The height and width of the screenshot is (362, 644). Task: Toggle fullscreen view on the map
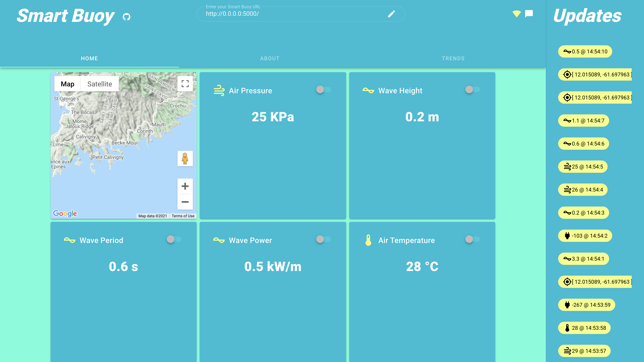pos(185,84)
